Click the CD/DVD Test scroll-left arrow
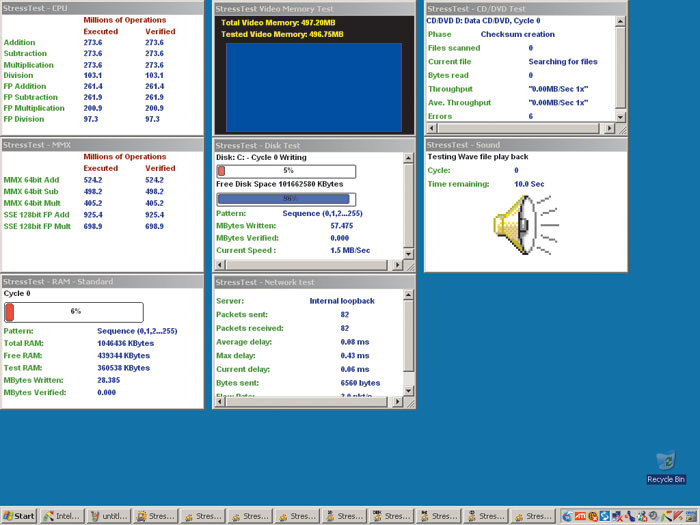Image resolution: width=700 pixels, height=525 pixels. point(431,128)
